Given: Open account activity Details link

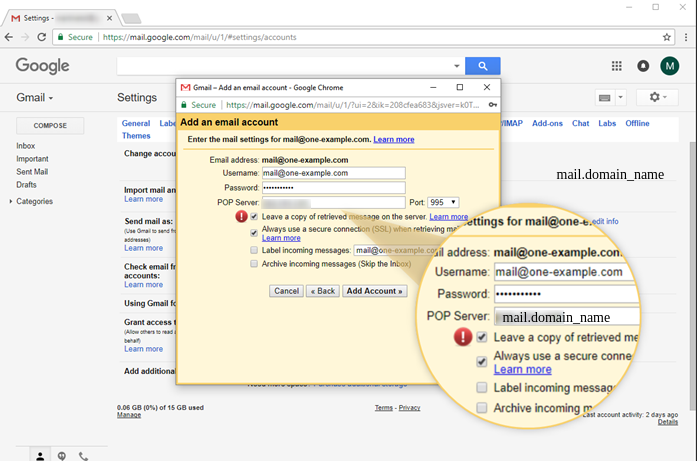Looking at the screenshot, I should (668, 422).
